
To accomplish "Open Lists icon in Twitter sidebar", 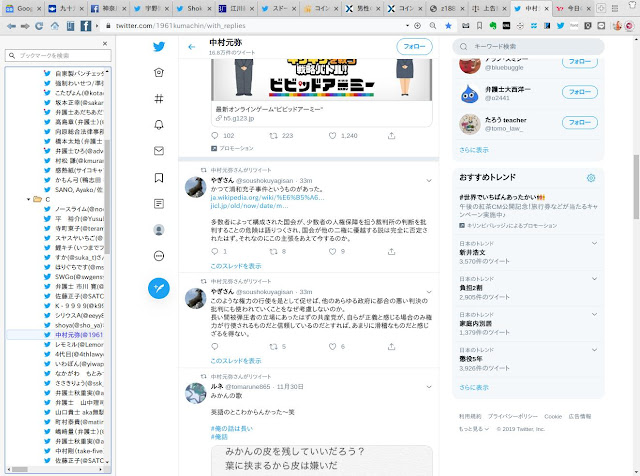I will 159,204.
